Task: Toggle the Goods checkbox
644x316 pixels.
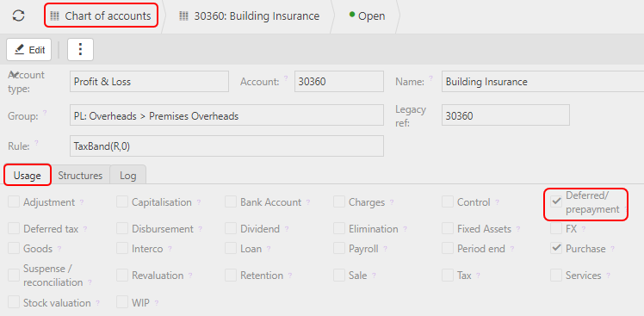Action: (14, 248)
